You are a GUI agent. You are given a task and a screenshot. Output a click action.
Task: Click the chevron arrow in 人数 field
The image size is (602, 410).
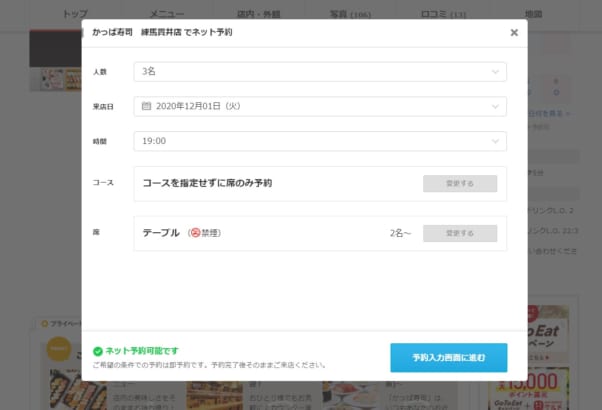click(x=495, y=72)
